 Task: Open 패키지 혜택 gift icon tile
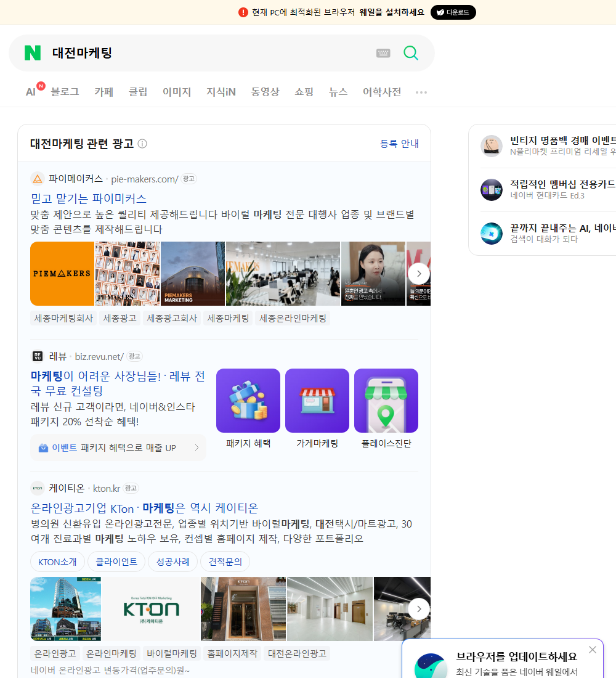pos(248,401)
